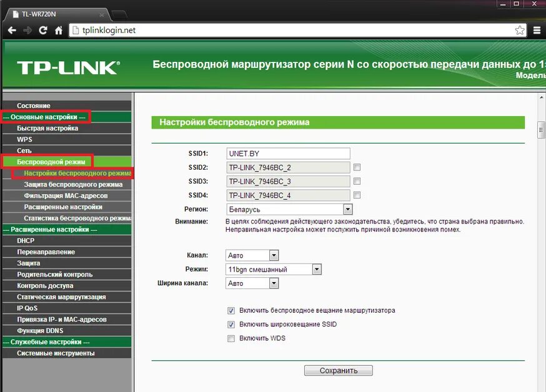This screenshot has height=392, width=546.
Task: Enable the SSID4 checkbox
Action: pos(357,195)
